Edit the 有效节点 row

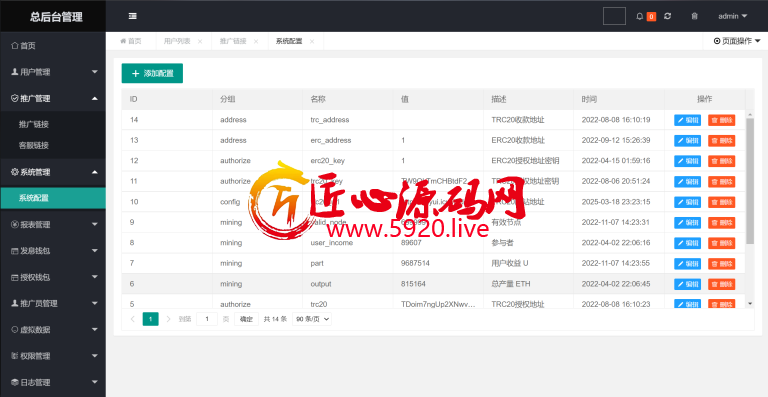[687, 223]
